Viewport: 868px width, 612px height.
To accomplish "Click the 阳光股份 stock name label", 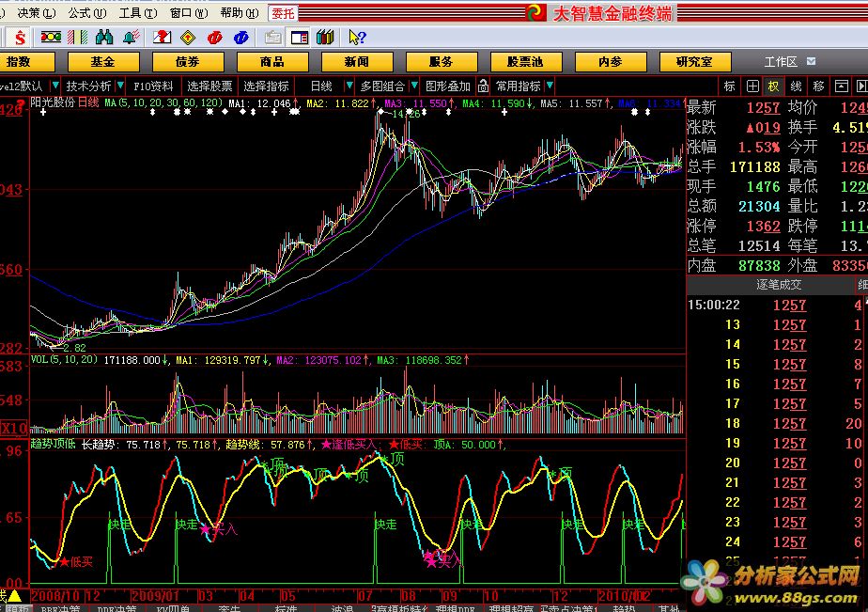I will [53, 102].
